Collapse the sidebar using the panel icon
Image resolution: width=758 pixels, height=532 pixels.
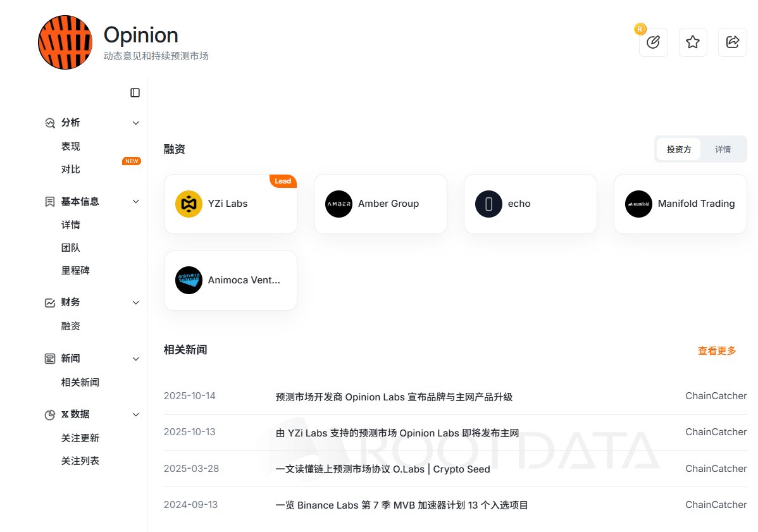coord(135,93)
